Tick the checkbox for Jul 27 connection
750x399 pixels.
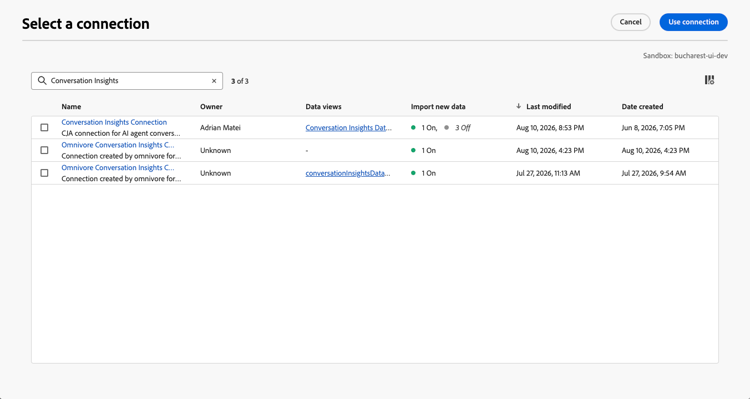click(x=44, y=173)
